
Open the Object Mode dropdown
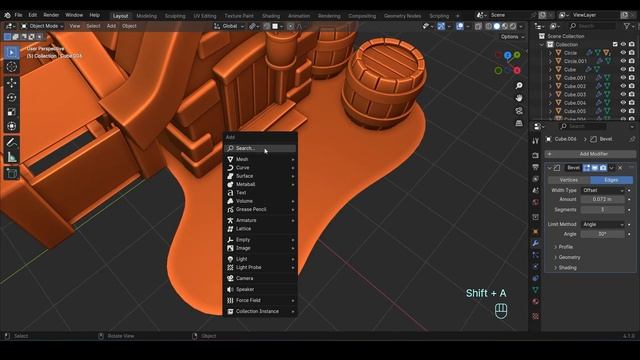(42, 26)
